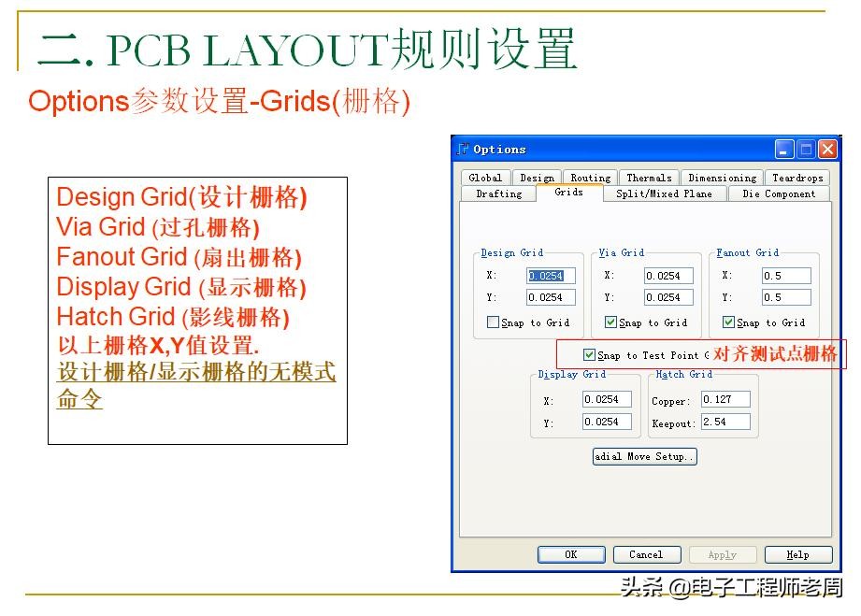Select the Thermals tab

649,178
